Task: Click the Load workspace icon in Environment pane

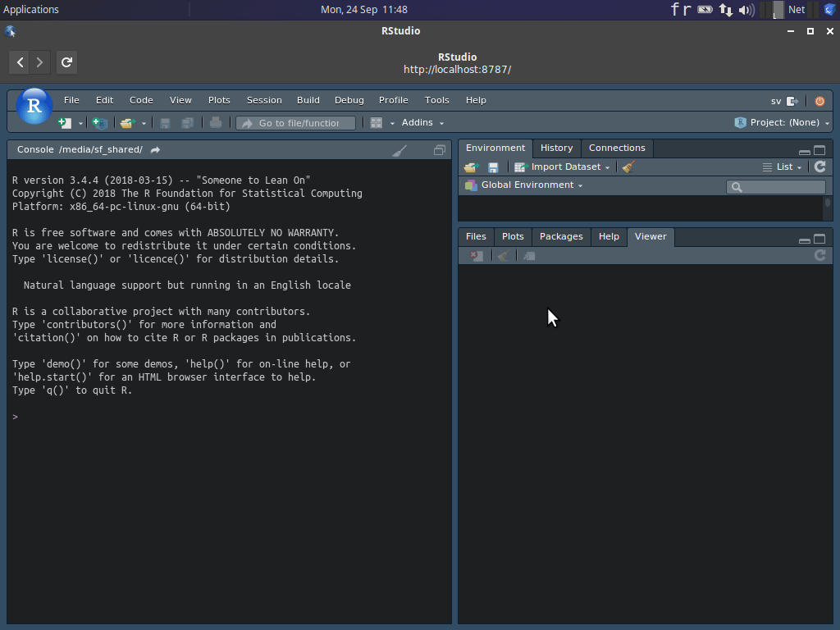Action: pos(472,167)
